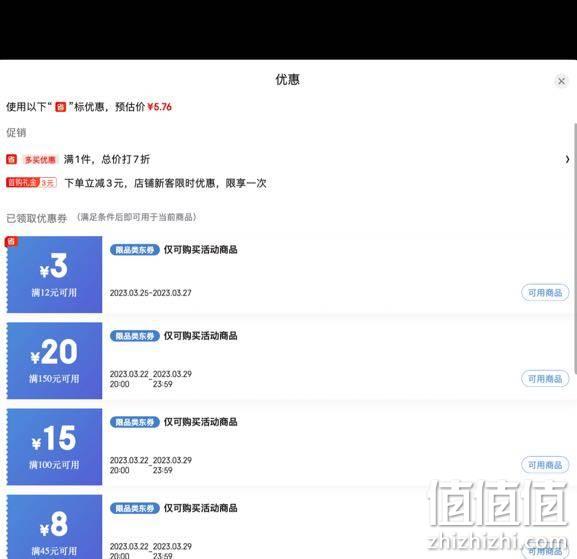Open the 下单立减3元 new customer offer
Image resolution: width=577 pixels, height=559 pixels.
[165, 183]
